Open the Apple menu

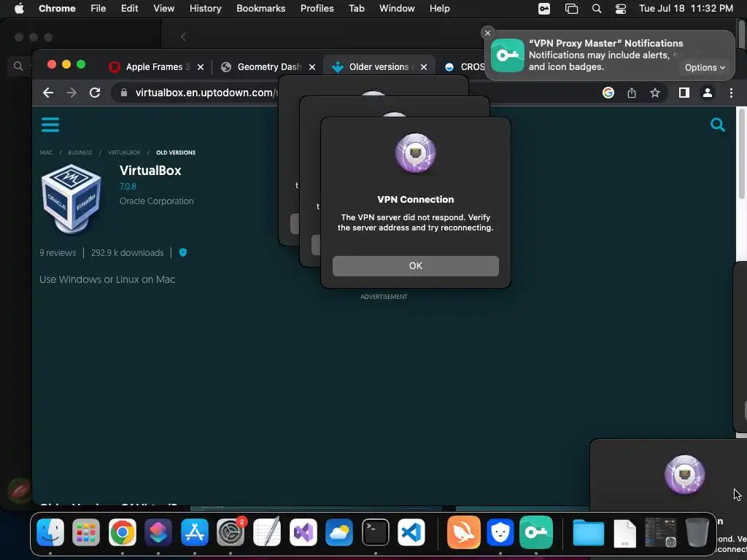19,9
